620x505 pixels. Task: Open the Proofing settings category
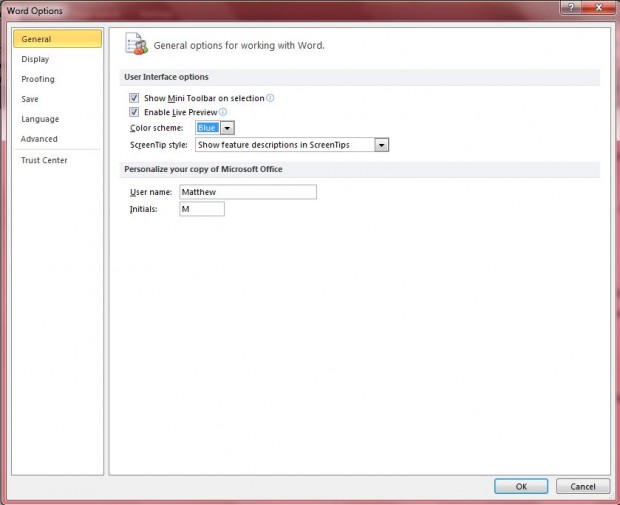coord(38,79)
